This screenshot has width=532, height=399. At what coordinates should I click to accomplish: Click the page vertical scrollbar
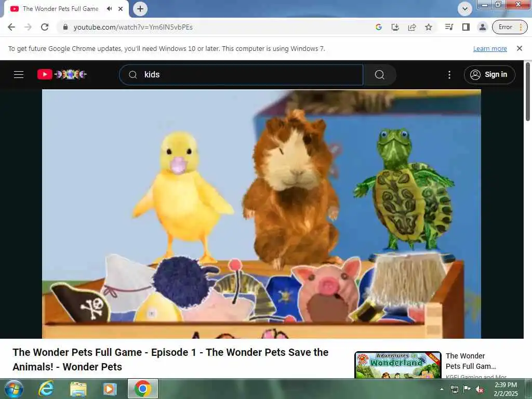pos(528,91)
